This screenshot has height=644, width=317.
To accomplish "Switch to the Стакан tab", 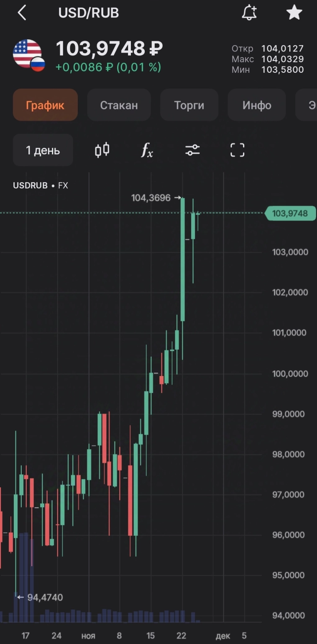I will coord(119,105).
